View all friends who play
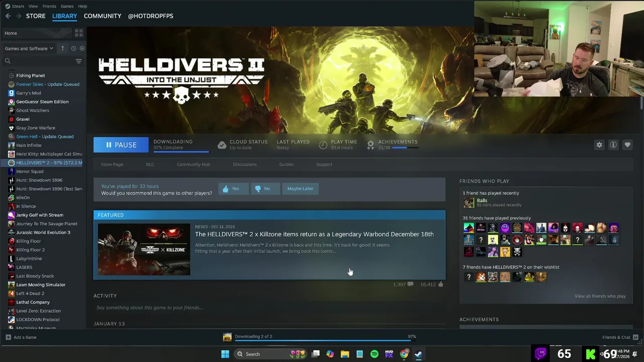Screen dimensions: 644x362 pyautogui.click(x=600, y=296)
